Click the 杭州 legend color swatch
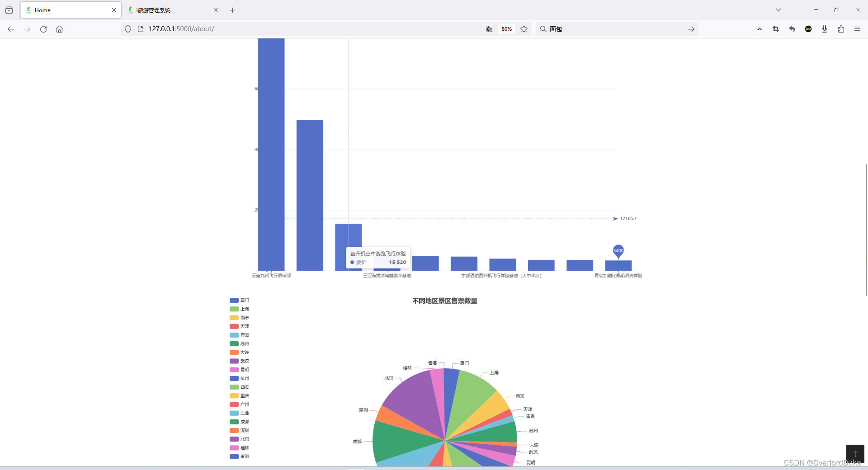 click(x=234, y=379)
